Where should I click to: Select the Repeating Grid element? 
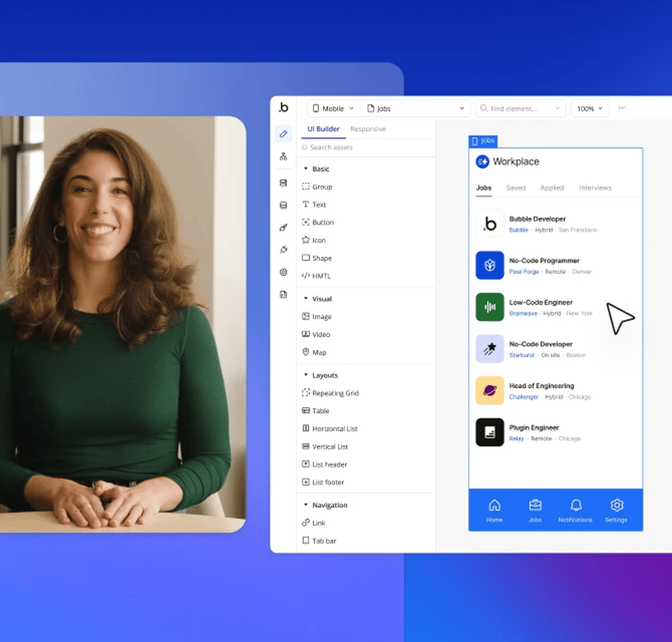coord(335,393)
